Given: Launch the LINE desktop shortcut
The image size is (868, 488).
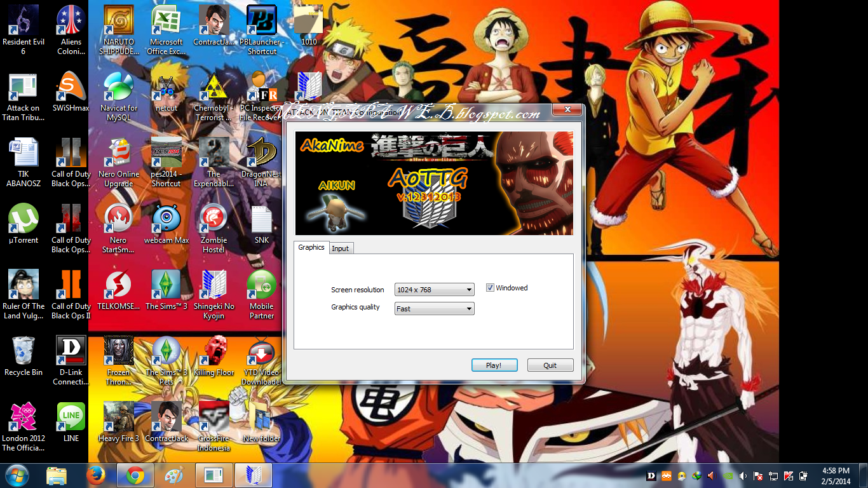Looking at the screenshot, I should (x=71, y=423).
